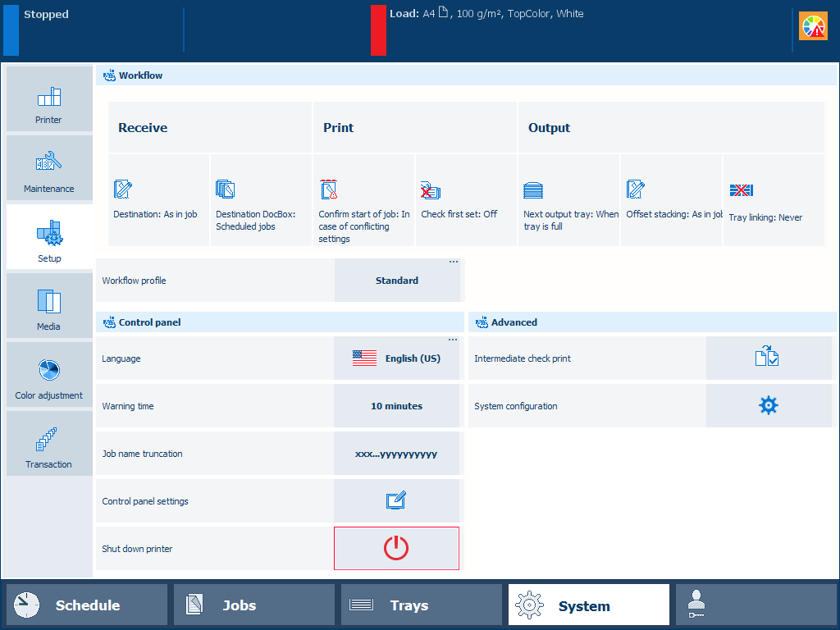The width and height of the screenshot is (840, 630).
Task: Click the Intermediate check print icon
Action: coord(768,358)
